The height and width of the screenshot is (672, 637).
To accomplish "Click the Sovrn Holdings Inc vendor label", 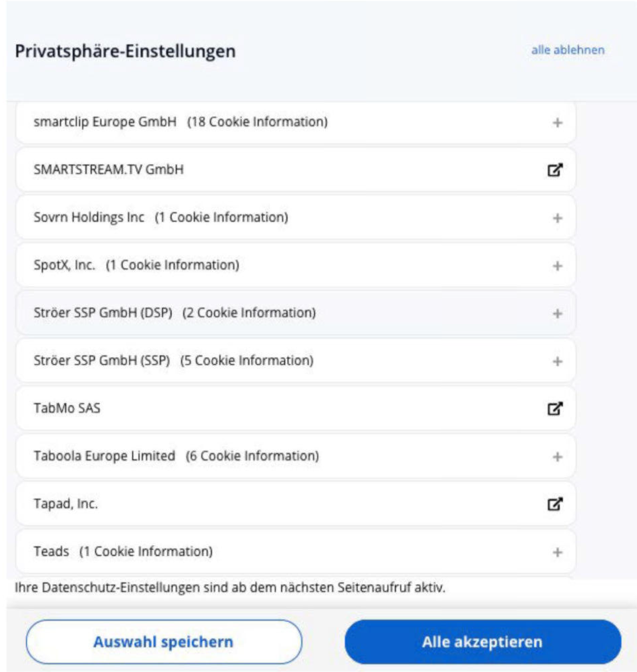I will (89, 217).
